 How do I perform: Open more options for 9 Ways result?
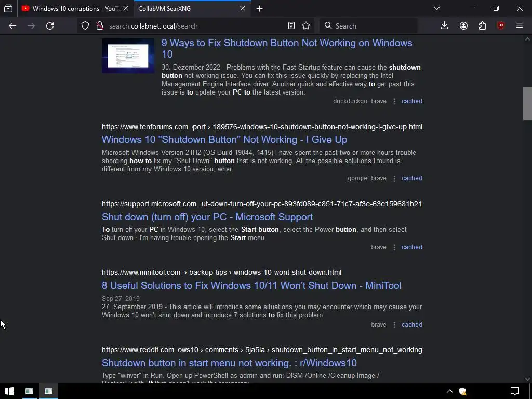[x=394, y=101]
